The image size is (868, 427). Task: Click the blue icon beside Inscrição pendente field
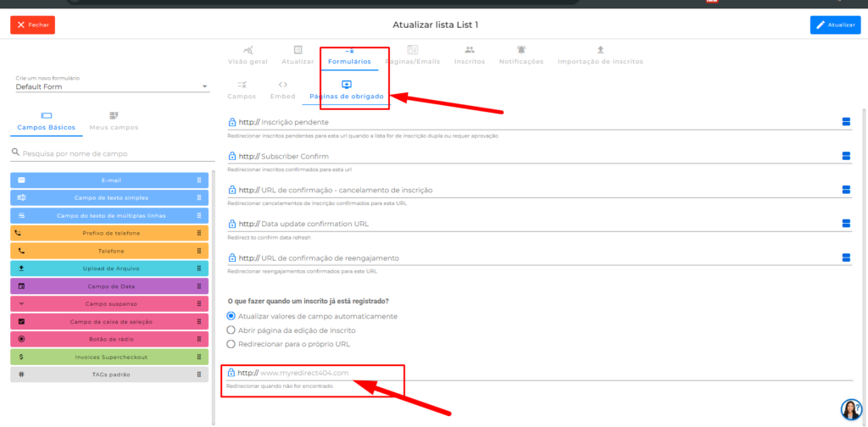[x=845, y=122]
